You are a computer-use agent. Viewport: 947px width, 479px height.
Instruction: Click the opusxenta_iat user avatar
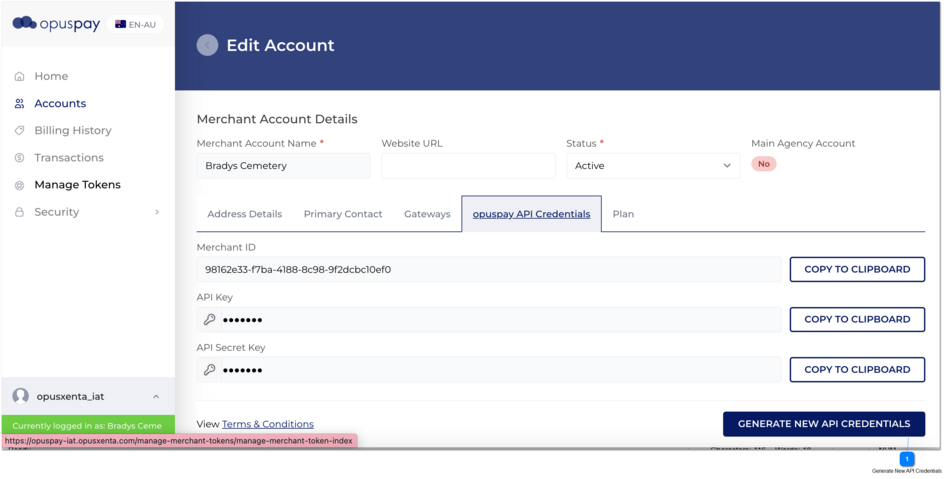coord(21,396)
